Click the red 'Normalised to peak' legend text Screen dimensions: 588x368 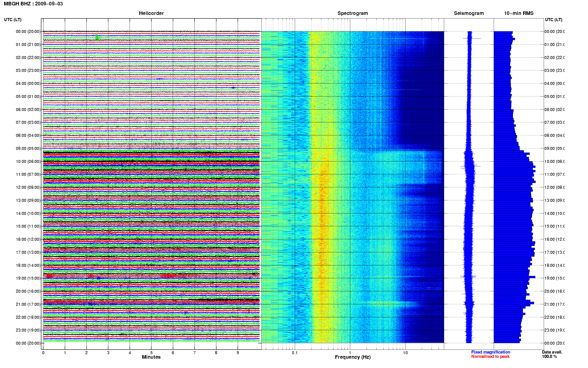pyautogui.click(x=490, y=357)
